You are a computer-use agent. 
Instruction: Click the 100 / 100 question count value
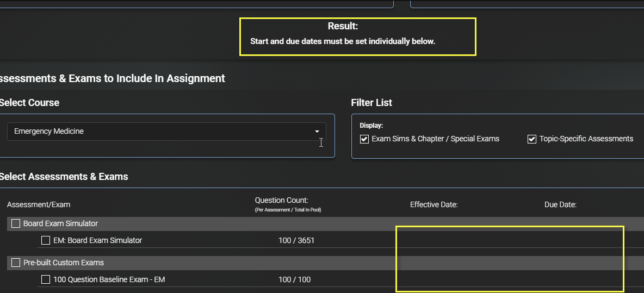(x=294, y=279)
